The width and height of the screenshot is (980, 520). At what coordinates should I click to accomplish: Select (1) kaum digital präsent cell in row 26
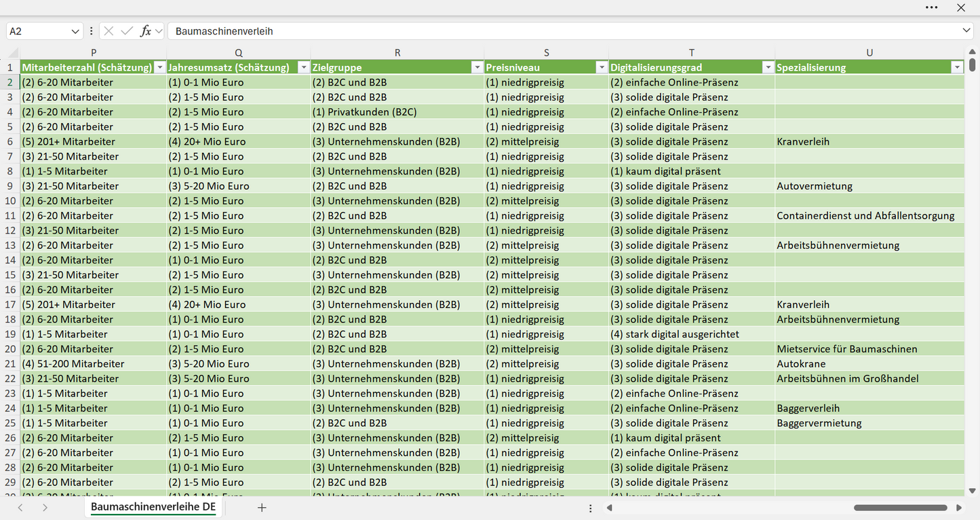click(692, 438)
